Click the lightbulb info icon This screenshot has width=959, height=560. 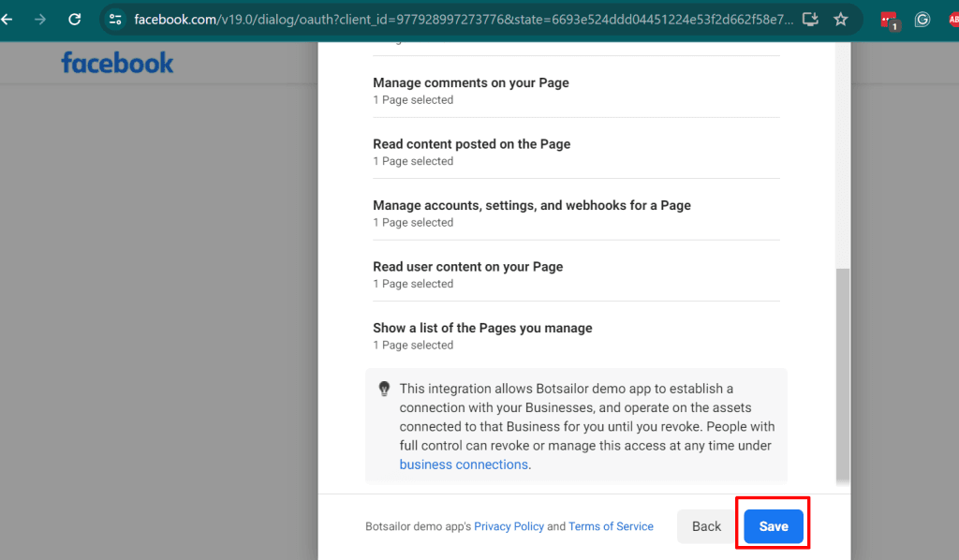coord(384,389)
